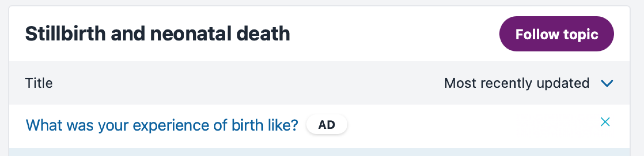Click the topic title text at top

coord(158,34)
